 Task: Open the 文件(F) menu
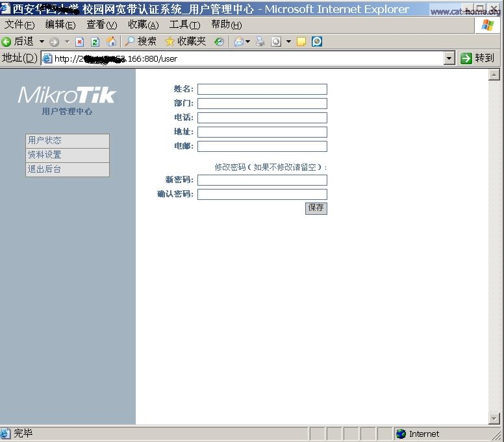coord(19,25)
